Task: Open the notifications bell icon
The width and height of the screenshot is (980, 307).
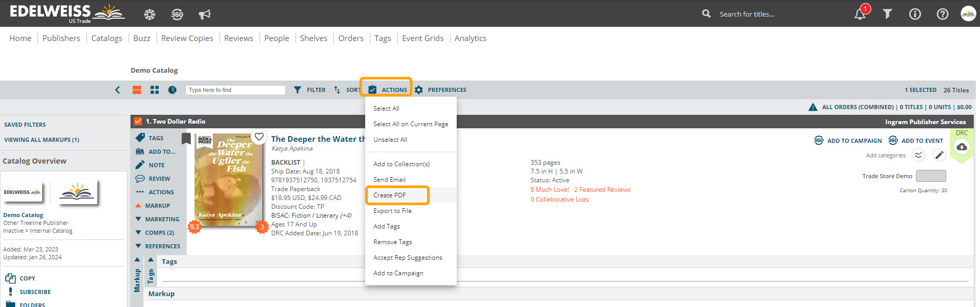Action: (x=860, y=14)
